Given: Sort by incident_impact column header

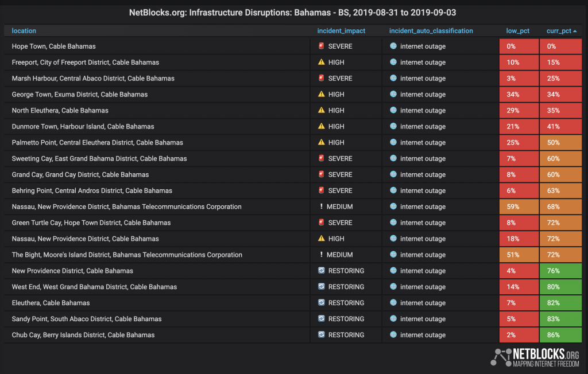Looking at the screenshot, I should pyautogui.click(x=341, y=31).
